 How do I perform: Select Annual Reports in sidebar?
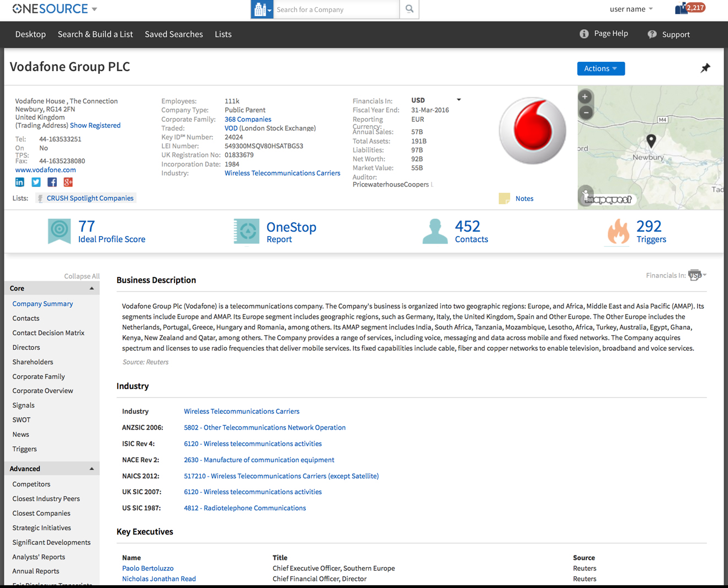point(36,571)
